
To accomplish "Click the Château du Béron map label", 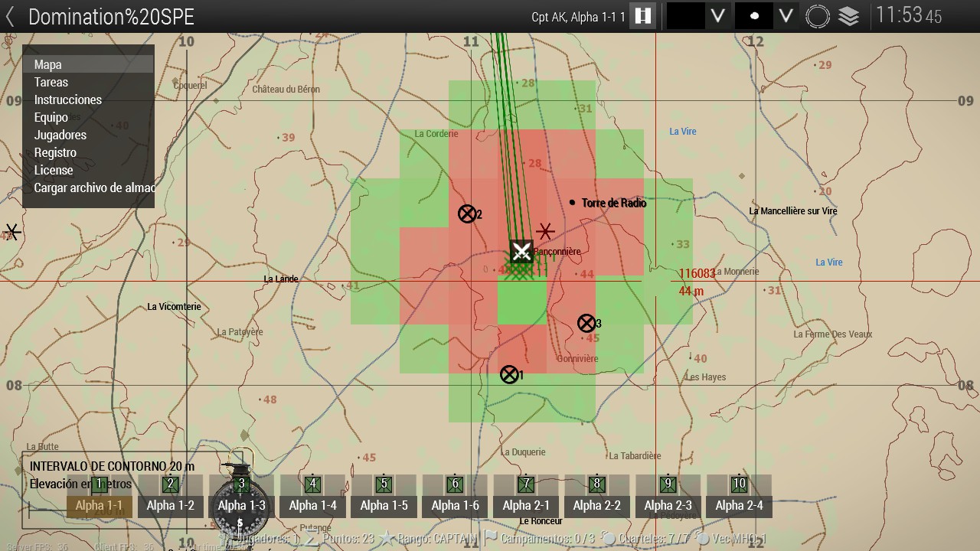I will tap(286, 90).
